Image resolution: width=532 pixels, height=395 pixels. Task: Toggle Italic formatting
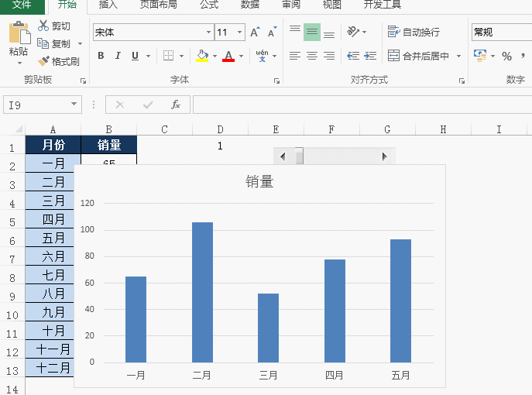(x=118, y=57)
